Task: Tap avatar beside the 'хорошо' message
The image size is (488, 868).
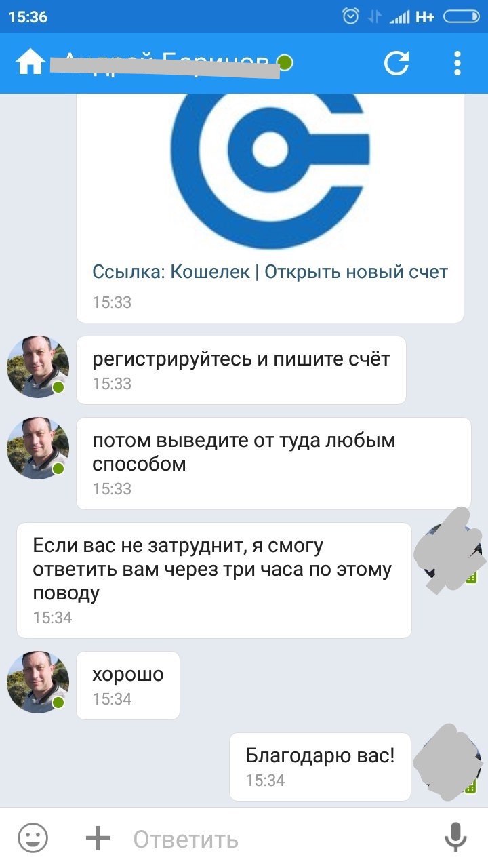Action: click(38, 682)
